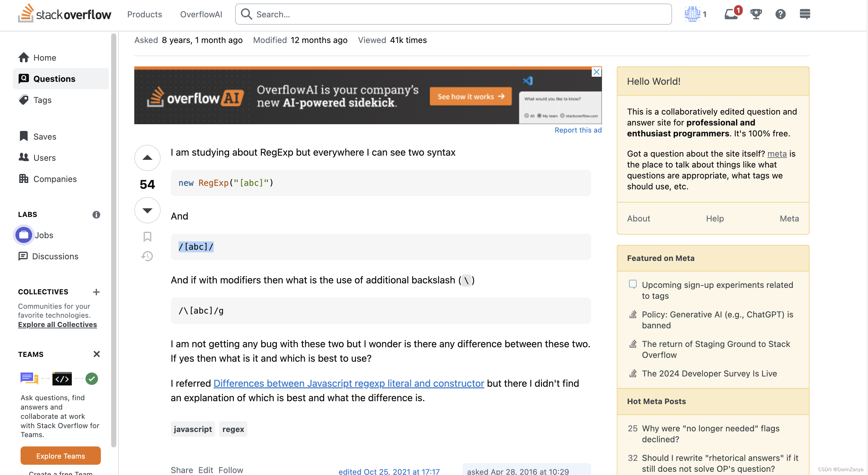Click About in Hello World box
This screenshot has height=475, width=868.
pyautogui.click(x=638, y=218)
